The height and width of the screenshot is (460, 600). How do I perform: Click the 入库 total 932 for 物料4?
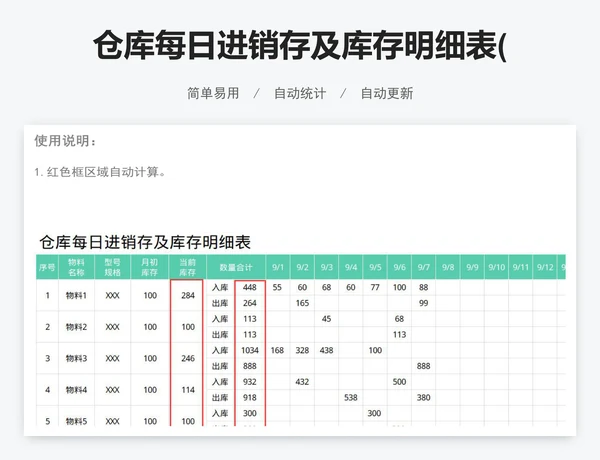click(x=249, y=382)
